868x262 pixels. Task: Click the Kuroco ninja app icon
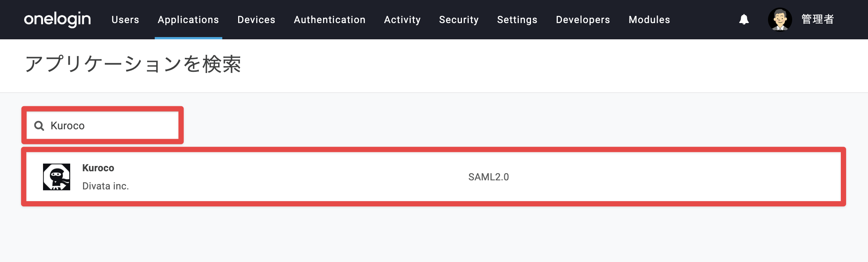57,177
